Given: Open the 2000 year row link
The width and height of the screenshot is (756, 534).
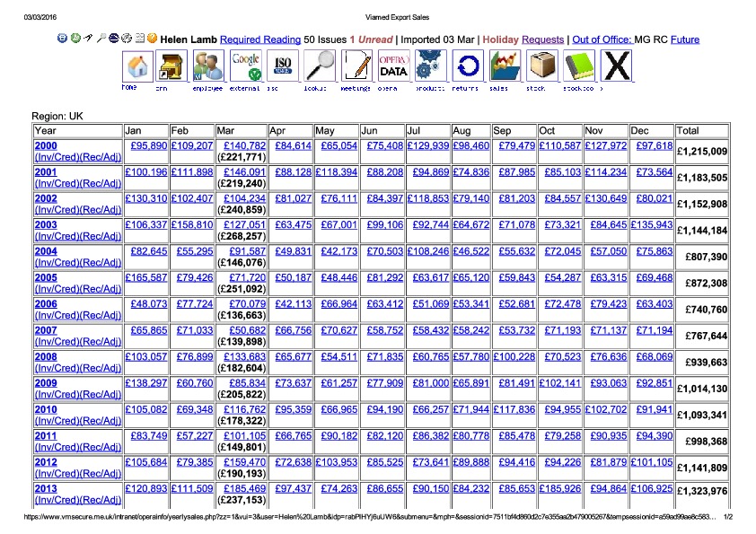Looking at the screenshot, I should (x=45, y=145).
